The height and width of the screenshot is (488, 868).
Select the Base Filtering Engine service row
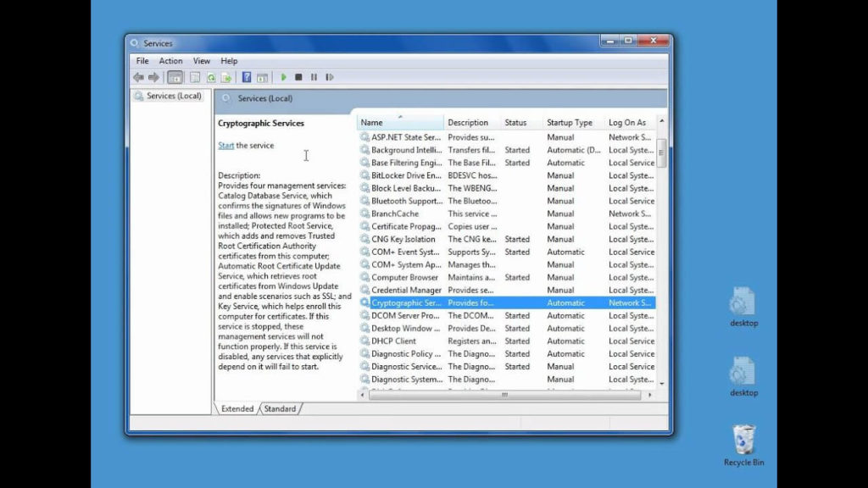(x=507, y=163)
